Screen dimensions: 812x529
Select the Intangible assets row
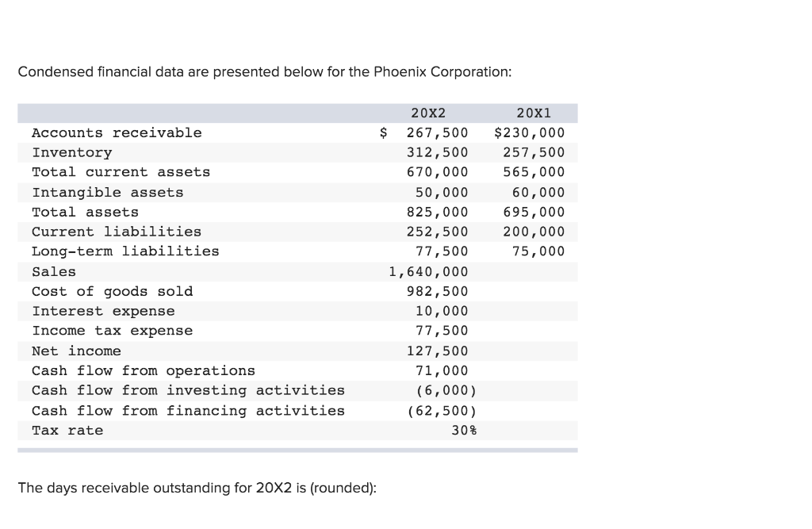pyautogui.click(x=107, y=192)
